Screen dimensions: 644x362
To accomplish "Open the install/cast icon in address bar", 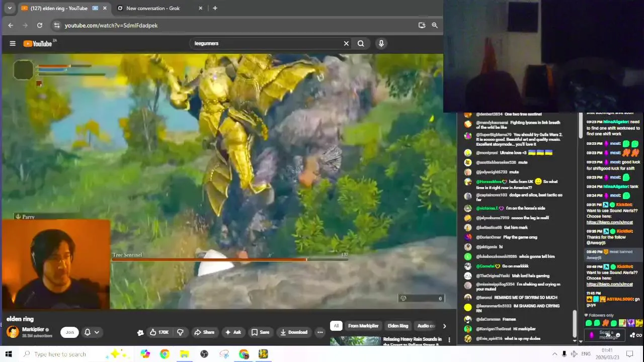I will (422, 25).
